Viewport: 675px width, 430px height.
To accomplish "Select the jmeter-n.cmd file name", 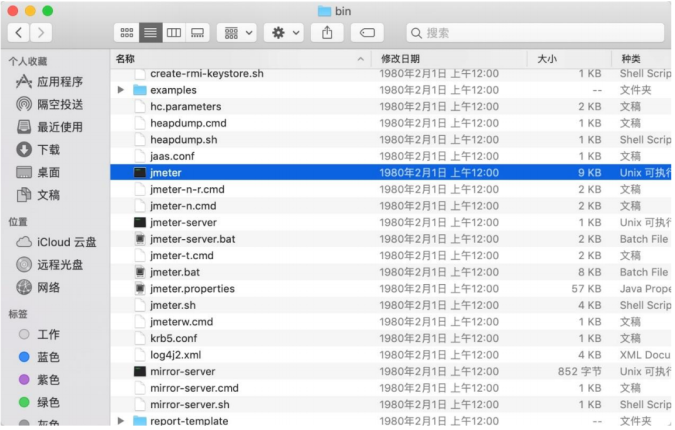I will [x=183, y=206].
